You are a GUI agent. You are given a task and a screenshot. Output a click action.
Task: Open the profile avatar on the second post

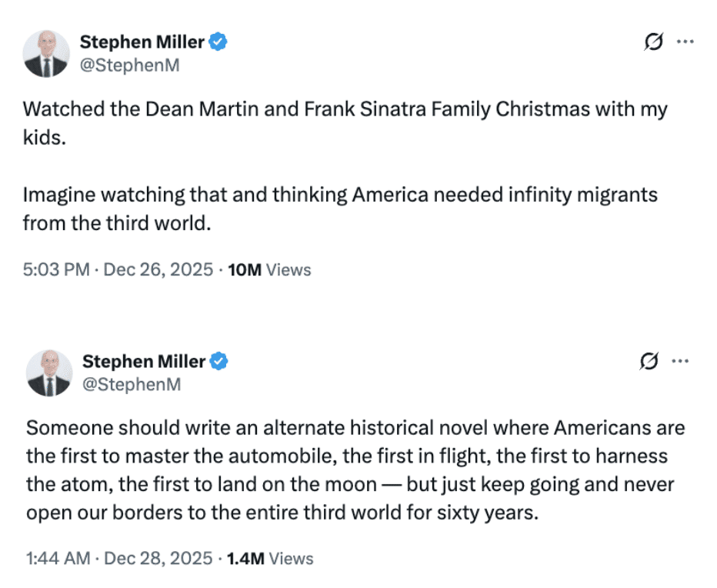click(48, 373)
